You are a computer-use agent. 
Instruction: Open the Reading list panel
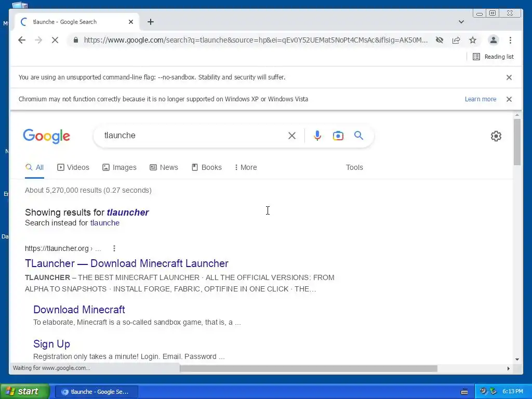coord(494,57)
